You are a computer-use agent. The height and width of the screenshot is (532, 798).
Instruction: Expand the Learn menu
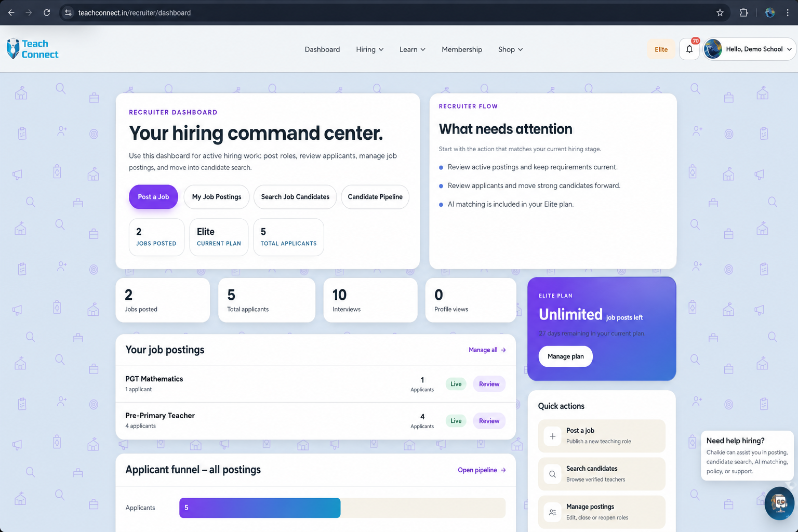[413, 49]
